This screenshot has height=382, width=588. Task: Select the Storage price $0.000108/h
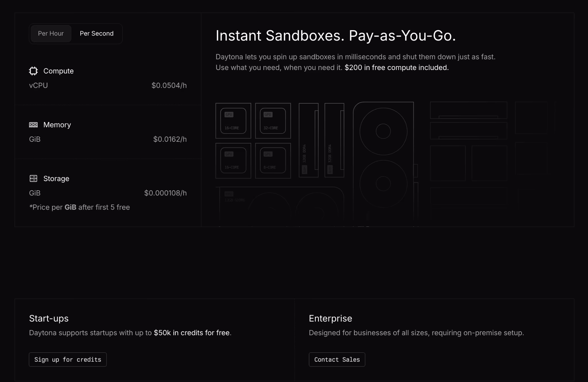tap(165, 193)
